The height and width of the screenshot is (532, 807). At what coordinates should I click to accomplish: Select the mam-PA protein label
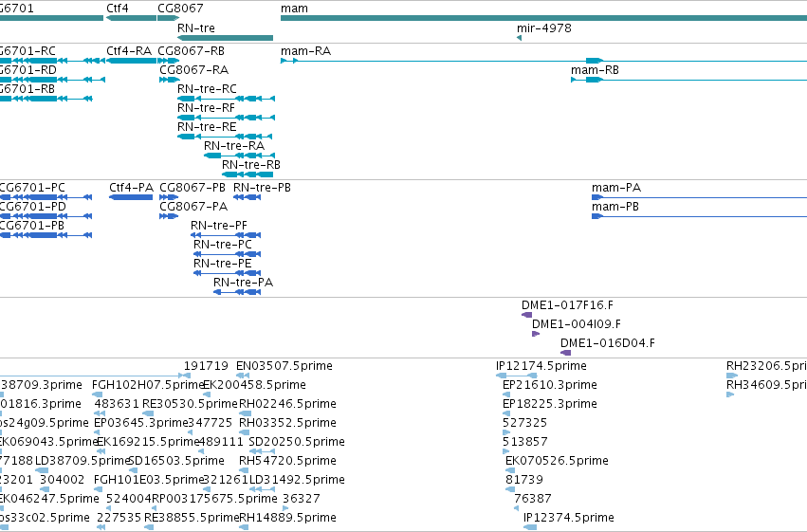(x=616, y=188)
